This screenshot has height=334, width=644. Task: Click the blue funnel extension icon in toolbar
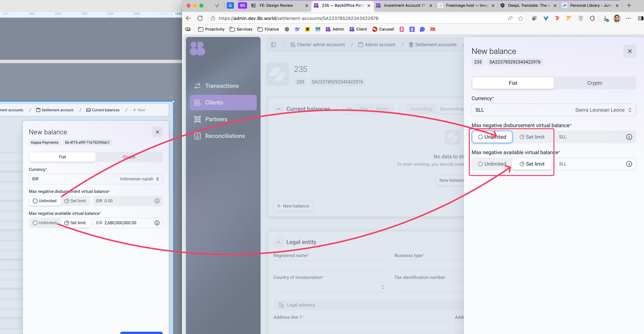tap(546, 18)
